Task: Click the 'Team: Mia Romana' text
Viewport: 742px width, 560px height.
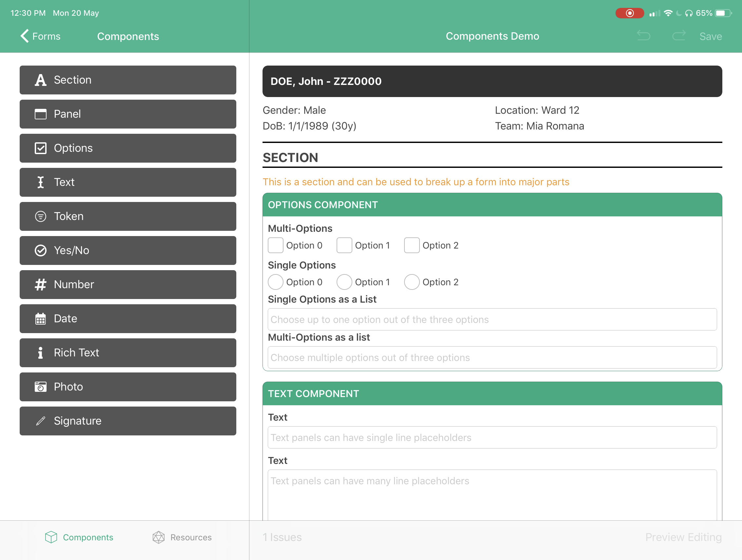Action: pos(539,126)
